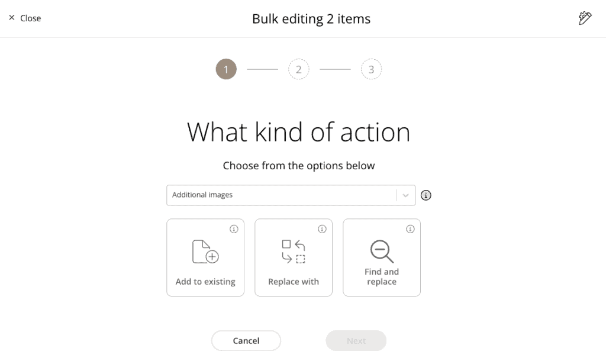This screenshot has width=606, height=364.
Task: Open info icon on Add to existing card
Action: point(234,229)
